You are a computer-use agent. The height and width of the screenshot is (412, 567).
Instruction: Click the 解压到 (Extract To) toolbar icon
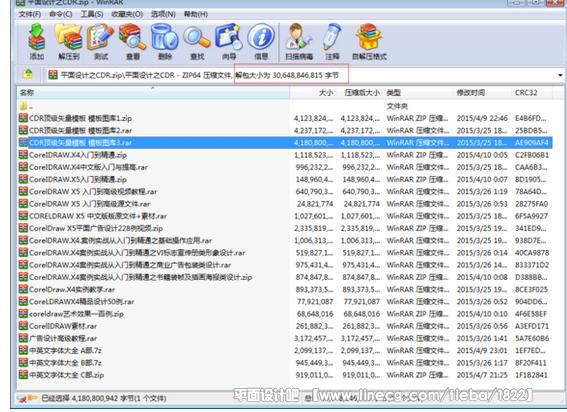(x=68, y=37)
